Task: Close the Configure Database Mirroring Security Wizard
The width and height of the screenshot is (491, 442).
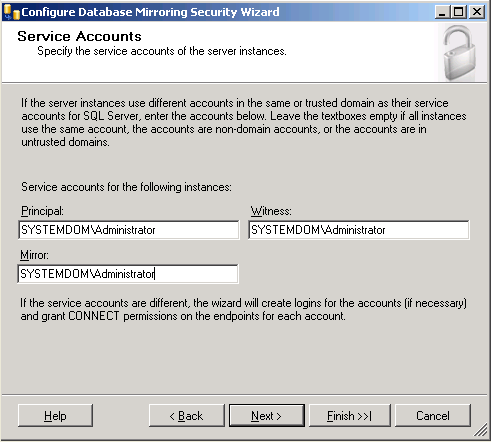Action: [x=477, y=12]
